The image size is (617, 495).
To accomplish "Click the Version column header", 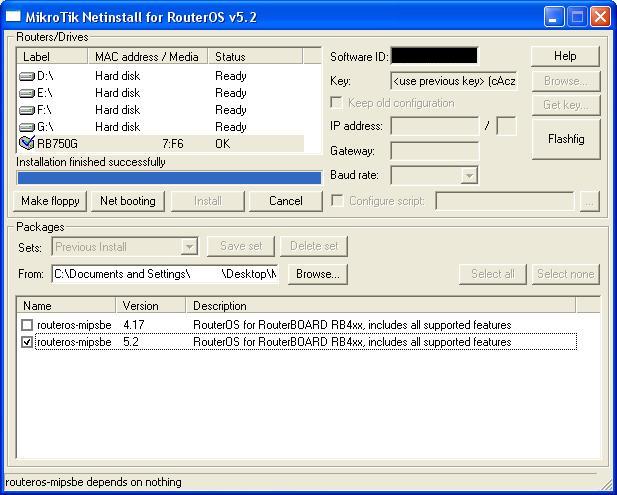I will pyautogui.click(x=151, y=306).
